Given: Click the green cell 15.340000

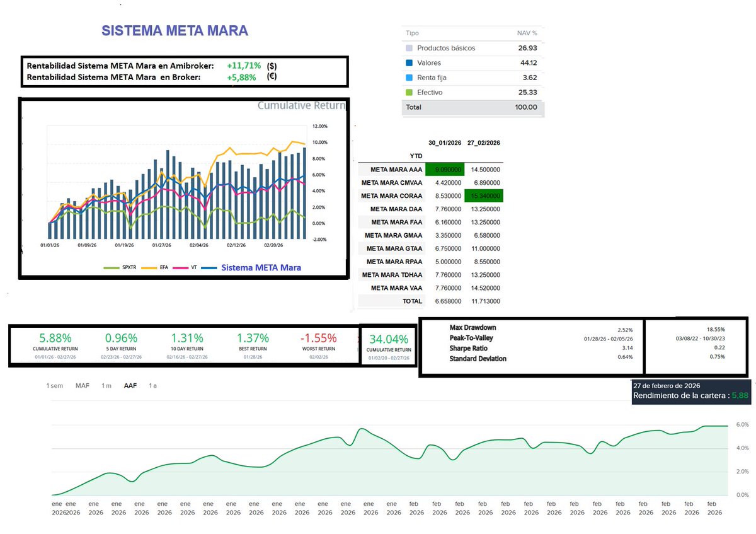Looking at the screenshot, I should pos(484,196).
